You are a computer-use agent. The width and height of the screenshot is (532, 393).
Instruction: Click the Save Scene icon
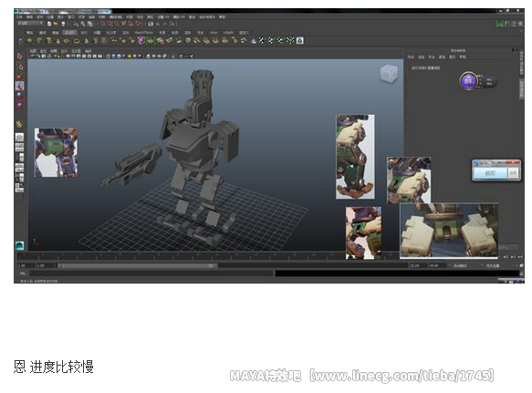[63, 24]
